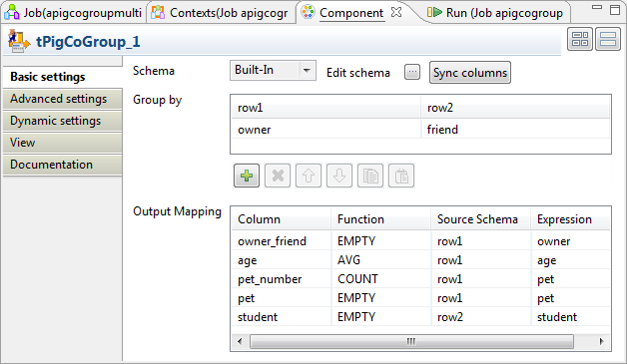This screenshot has height=364, width=627.
Task: Click the green plus add-row button
Action: coord(247,176)
